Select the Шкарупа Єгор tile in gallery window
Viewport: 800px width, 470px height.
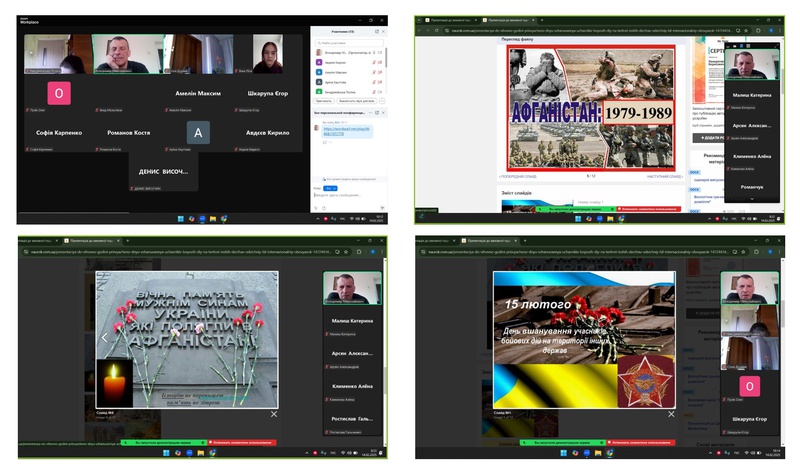coord(268,95)
